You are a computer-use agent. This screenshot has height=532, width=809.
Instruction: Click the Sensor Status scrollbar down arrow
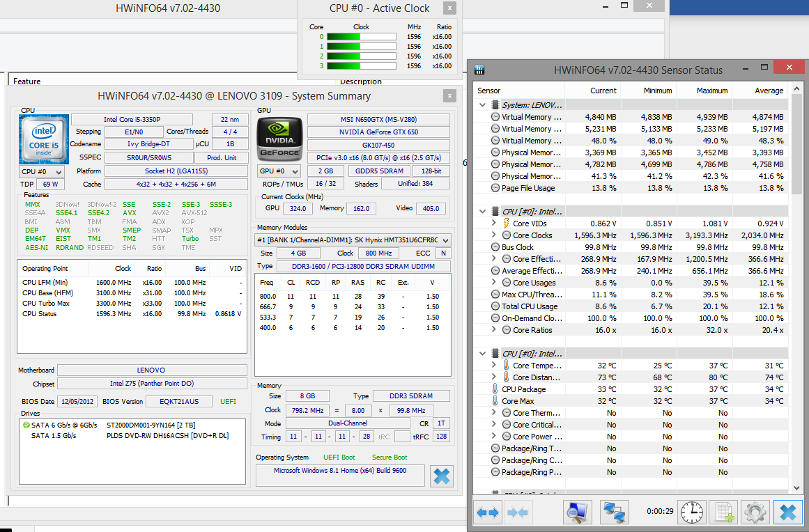796,487
